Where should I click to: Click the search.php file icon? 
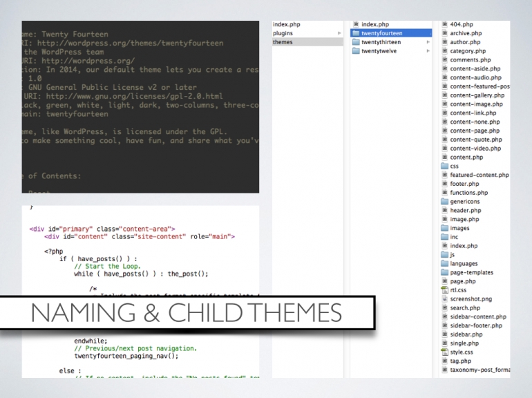[x=444, y=307]
